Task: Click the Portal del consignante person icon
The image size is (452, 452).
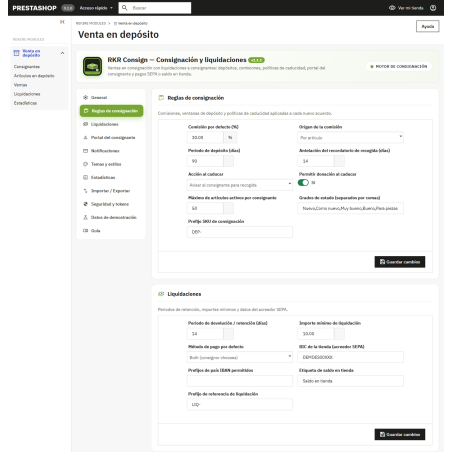Action: point(85,137)
